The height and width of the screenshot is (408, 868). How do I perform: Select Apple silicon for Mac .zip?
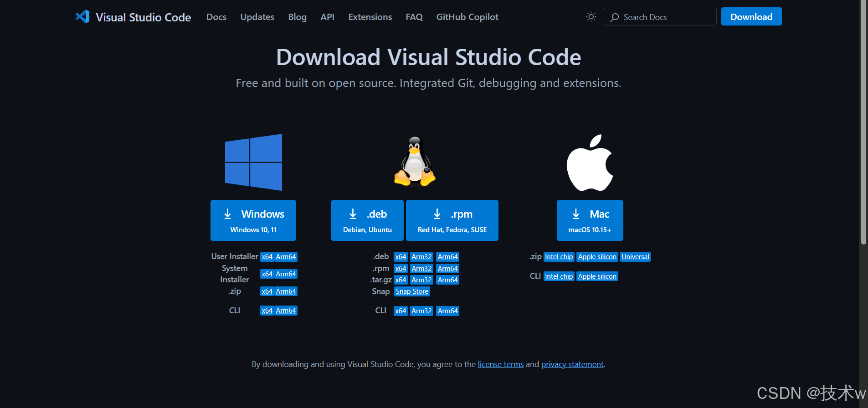tap(597, 257)
